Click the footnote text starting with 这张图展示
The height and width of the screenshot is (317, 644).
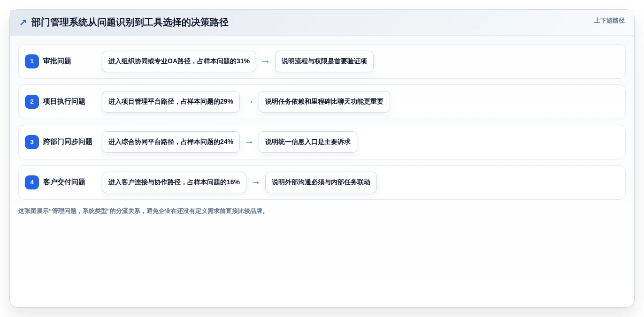(143, 211)
